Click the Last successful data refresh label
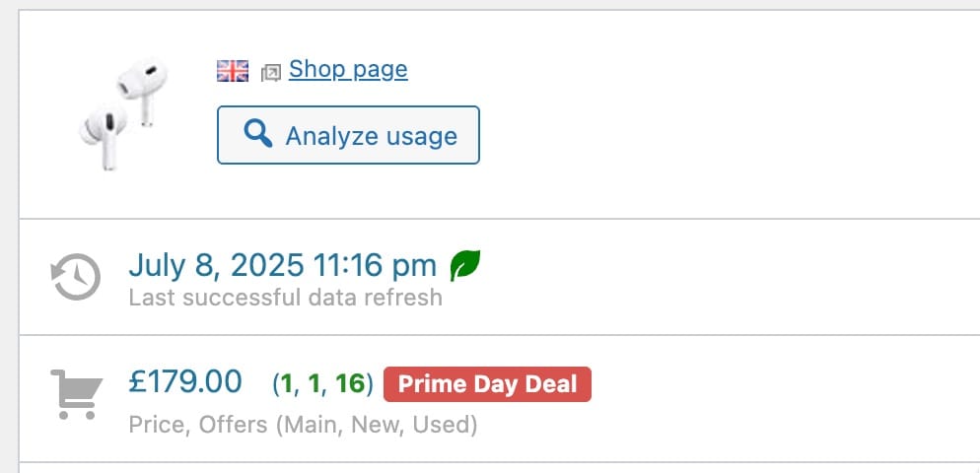The image size is (980, 473). [286, 298]
